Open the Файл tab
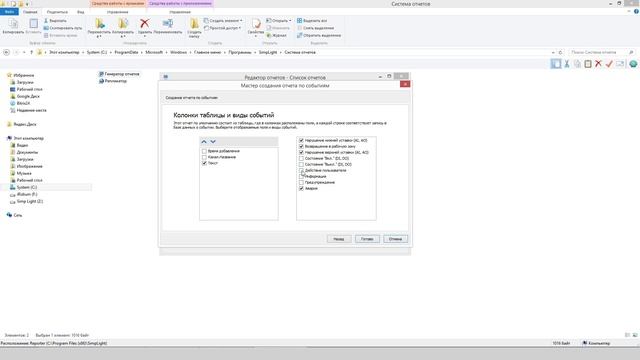This screenshot has height=360, width=640. click(9, 12)
